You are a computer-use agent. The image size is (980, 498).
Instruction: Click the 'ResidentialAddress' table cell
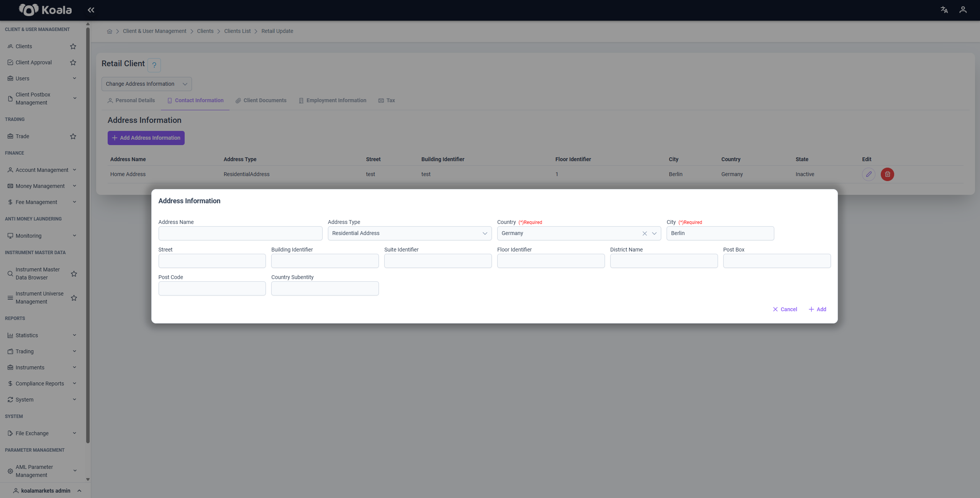(x=246, y=175)
